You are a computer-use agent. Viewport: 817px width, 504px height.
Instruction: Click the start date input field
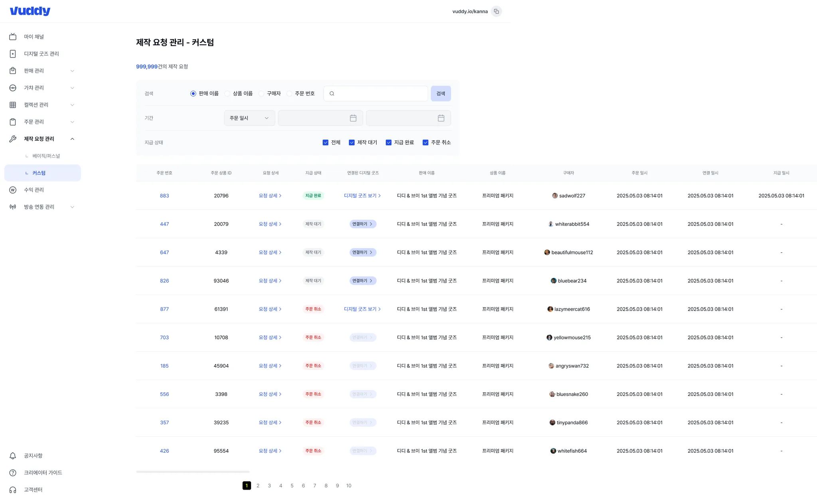[x=320, y=118]
